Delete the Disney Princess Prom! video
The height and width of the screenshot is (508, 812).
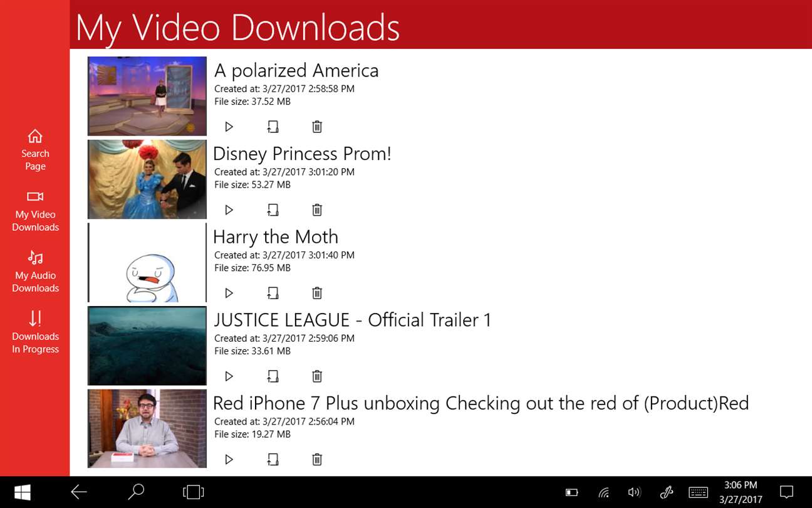click(x=317, y=210)
